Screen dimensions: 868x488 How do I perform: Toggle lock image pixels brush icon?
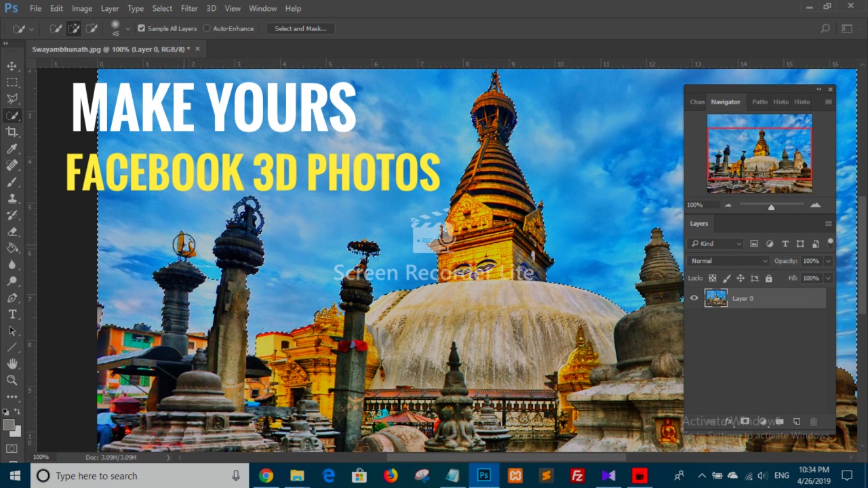point(726,279)
